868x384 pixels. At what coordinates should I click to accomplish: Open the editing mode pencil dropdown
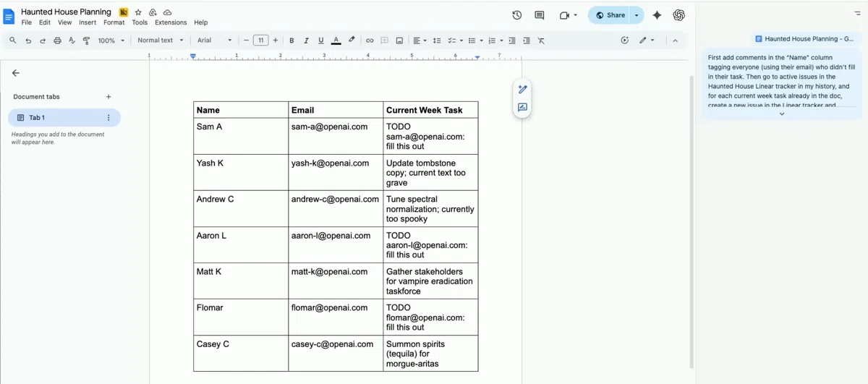[x=647, y=40]
